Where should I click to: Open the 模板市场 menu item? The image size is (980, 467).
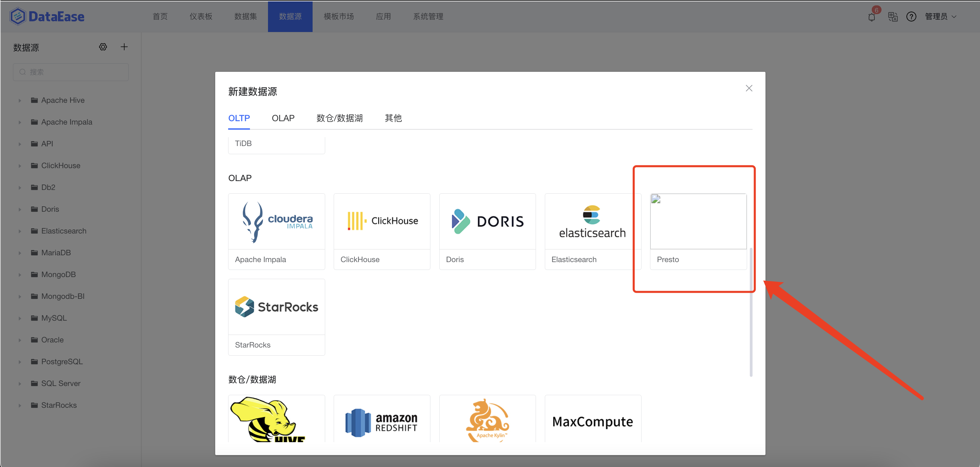pyautogui.click(x=338, y=16)
